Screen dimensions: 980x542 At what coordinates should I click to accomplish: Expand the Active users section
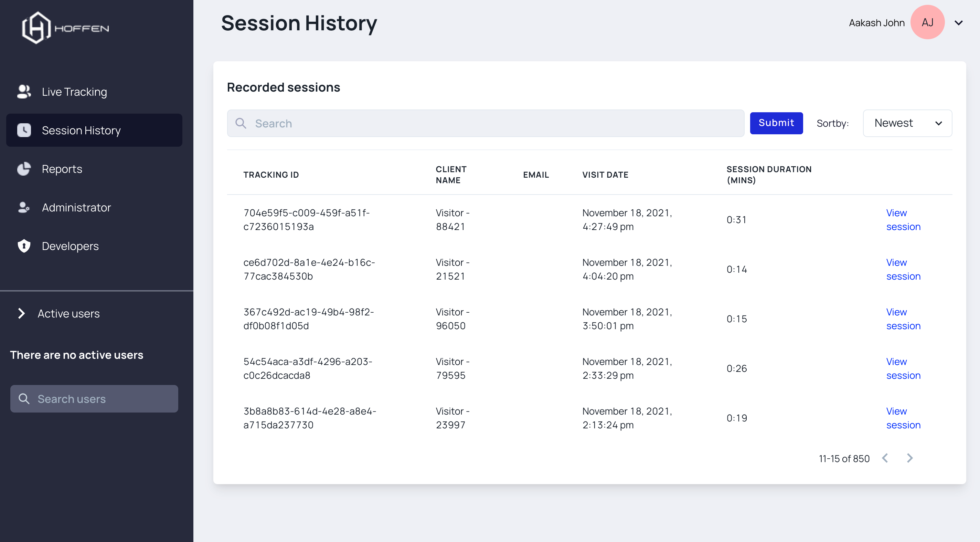coord(22,313)
